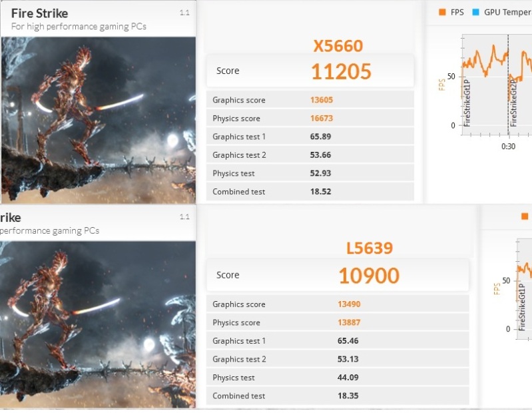
Task: Click Combined test value 18.35
Action: point(348,396)
